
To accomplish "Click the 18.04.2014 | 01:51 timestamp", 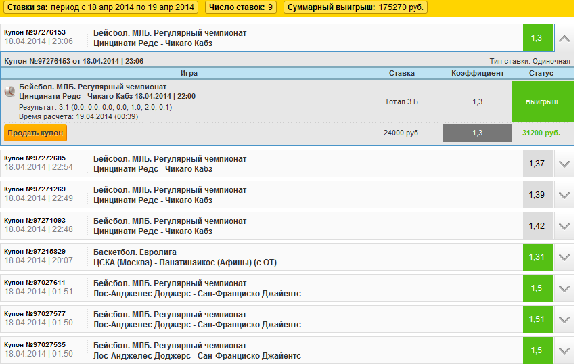I will pos(39,292).
